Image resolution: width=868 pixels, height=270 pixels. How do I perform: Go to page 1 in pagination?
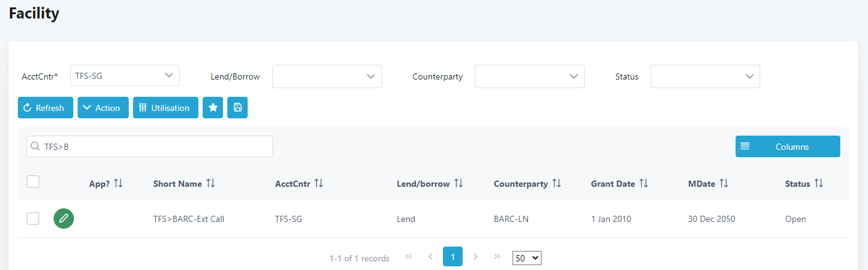(453, 257)
